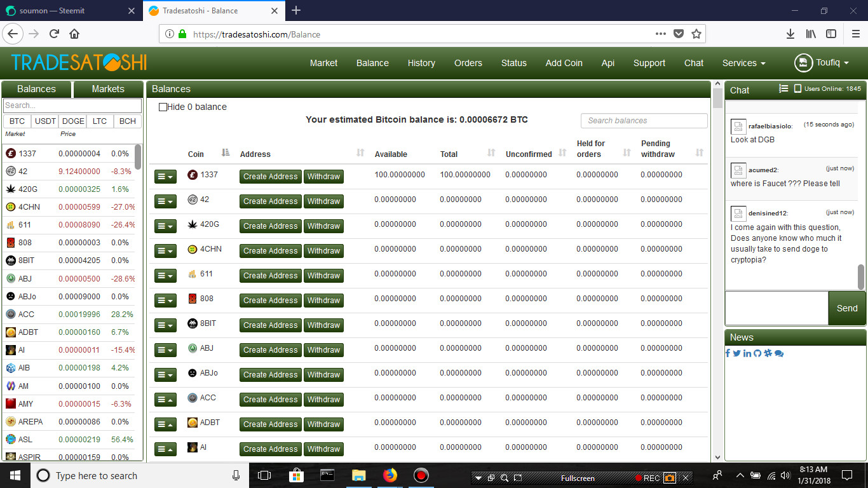The image size is (868, 488).
Task: Switch to the Markets tab in left panel
Action: click(108, 89)
